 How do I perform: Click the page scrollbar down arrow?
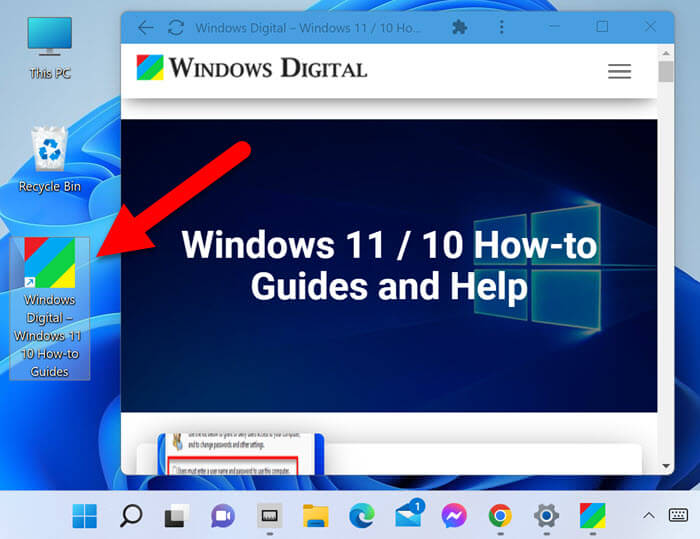[666, 466]
